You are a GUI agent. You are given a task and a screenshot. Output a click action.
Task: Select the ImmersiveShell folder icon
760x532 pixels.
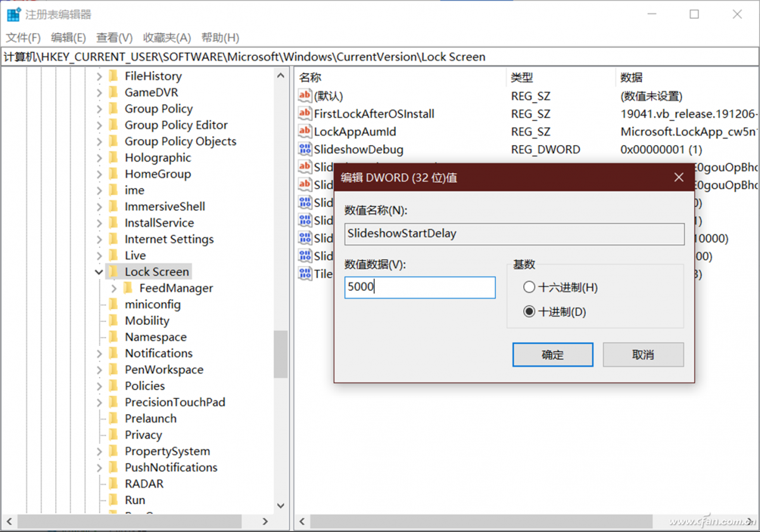[x=113, y=206]
